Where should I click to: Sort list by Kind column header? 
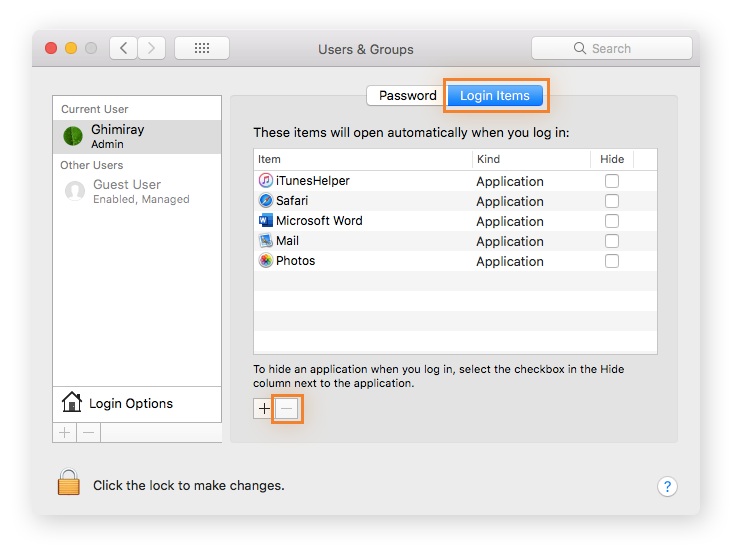pyautogui.click(x=530, y=159)
